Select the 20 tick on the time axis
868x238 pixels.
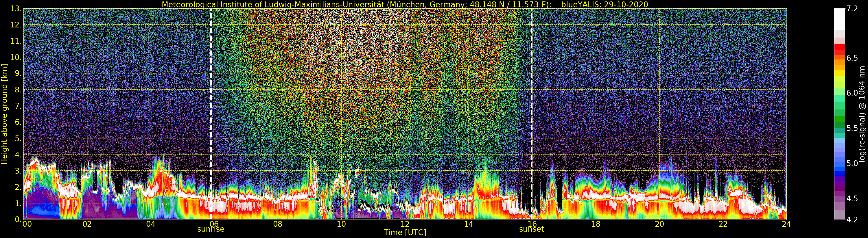click(x=659, y=224)
